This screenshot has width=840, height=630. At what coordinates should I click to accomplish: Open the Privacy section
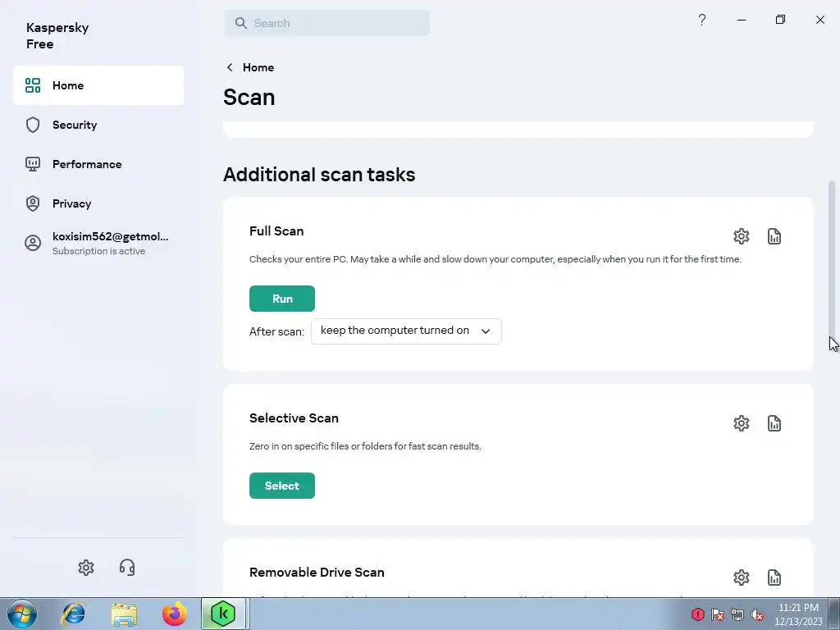pos(98,203)
